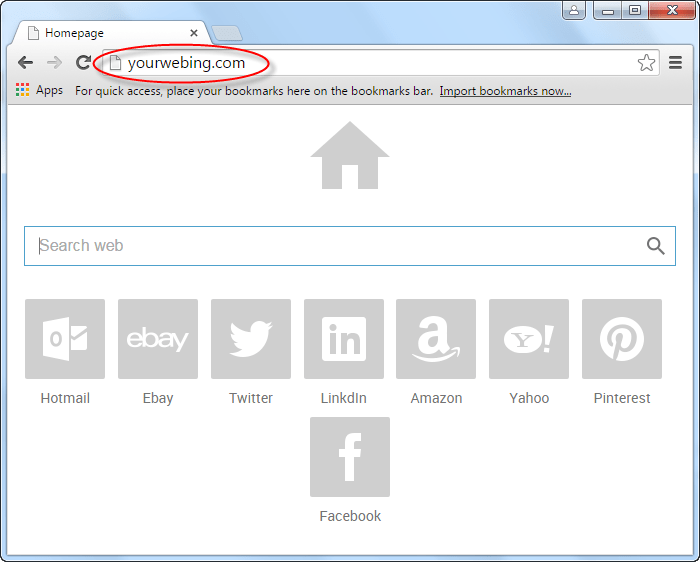Focus the Search web field
The width and height of the screenshot is (700, 562).
350,246
